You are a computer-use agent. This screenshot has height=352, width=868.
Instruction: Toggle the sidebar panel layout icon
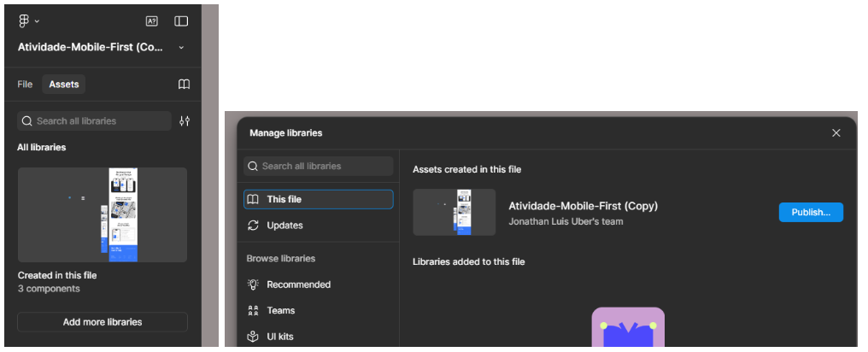click(181, 21)
